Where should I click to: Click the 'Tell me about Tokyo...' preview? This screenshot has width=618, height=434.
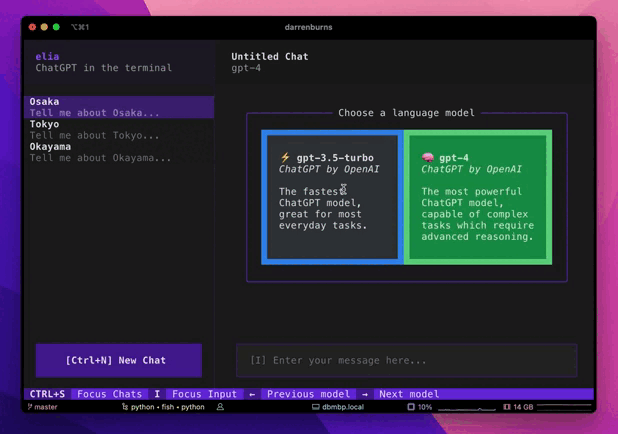[x=95, y=136]
